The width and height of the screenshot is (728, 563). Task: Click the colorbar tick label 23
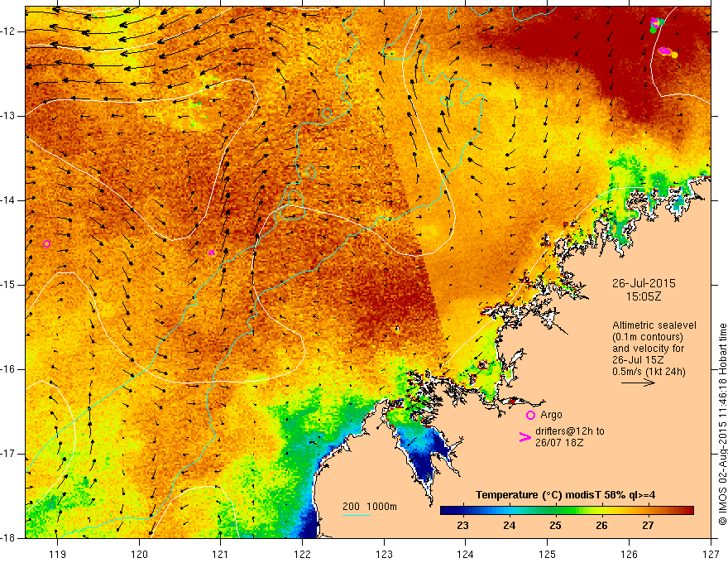(x=462, y=526)
